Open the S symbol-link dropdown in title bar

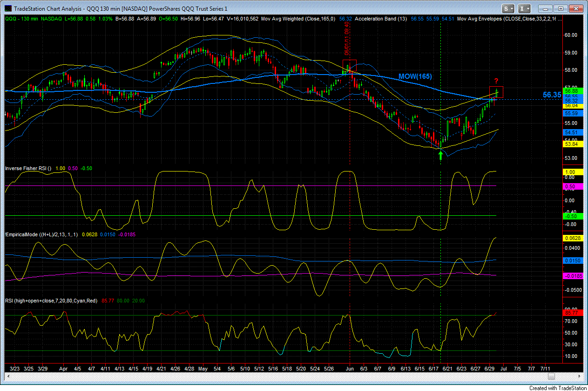pyautogui.click(x=508, y=8)
